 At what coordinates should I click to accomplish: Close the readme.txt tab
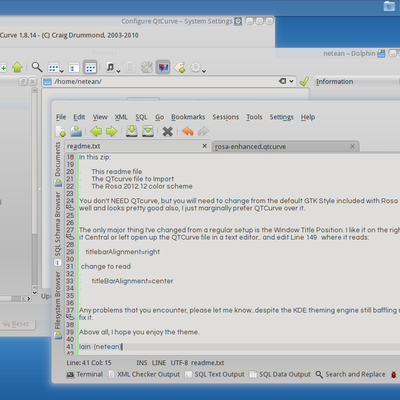tap(205, 146)
